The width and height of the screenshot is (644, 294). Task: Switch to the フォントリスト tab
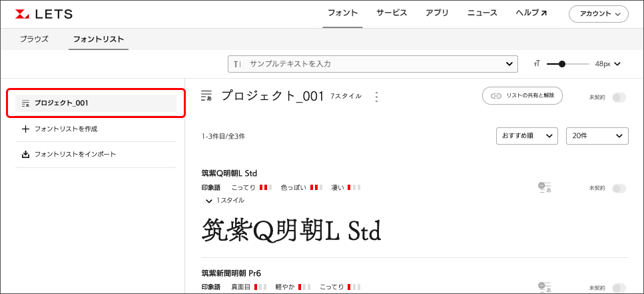(98, 39)
